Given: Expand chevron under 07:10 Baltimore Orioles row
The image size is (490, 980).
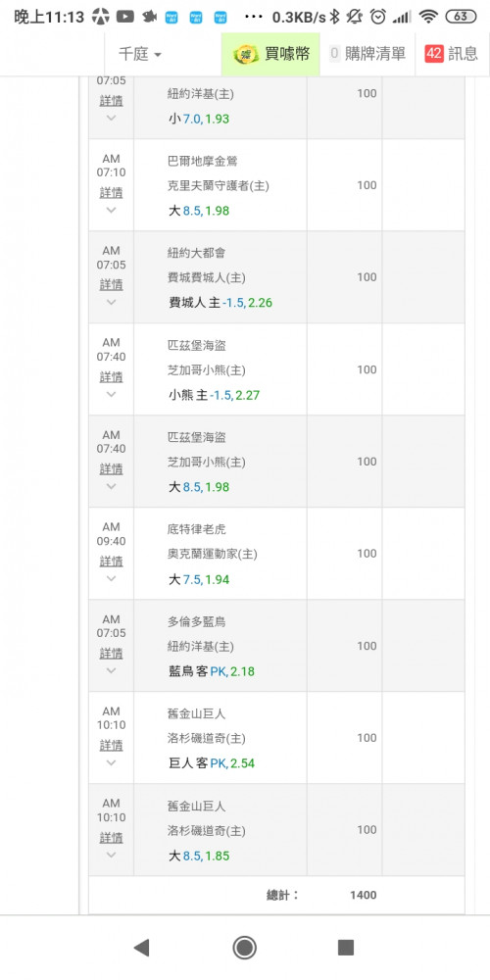Looking at the screenshot, I should click(111, 210).
